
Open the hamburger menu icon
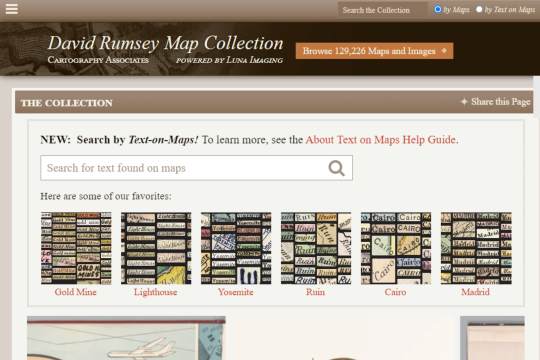coord(12,9)
